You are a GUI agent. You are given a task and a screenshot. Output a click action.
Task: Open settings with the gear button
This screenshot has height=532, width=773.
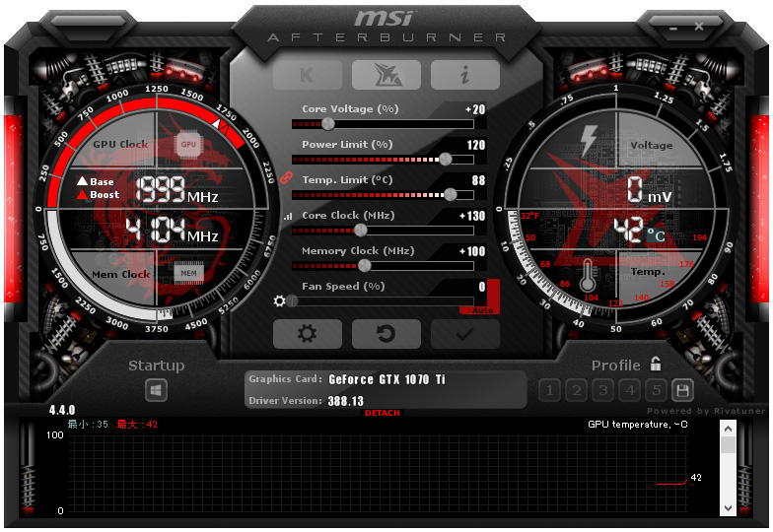[x=308, y=333]
